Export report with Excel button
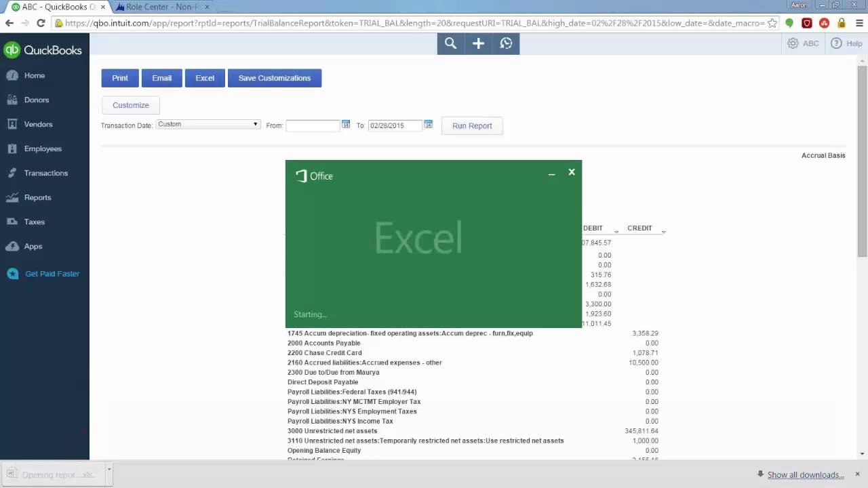868x488 pixels. tap(205, 78)
